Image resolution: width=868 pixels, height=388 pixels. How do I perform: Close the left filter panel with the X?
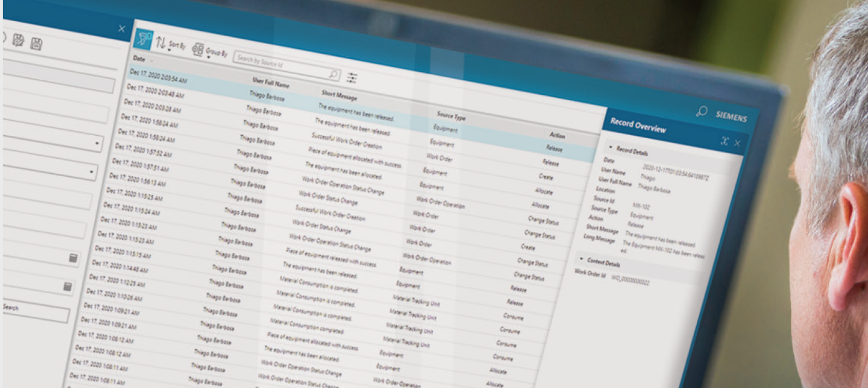(121, 28)
